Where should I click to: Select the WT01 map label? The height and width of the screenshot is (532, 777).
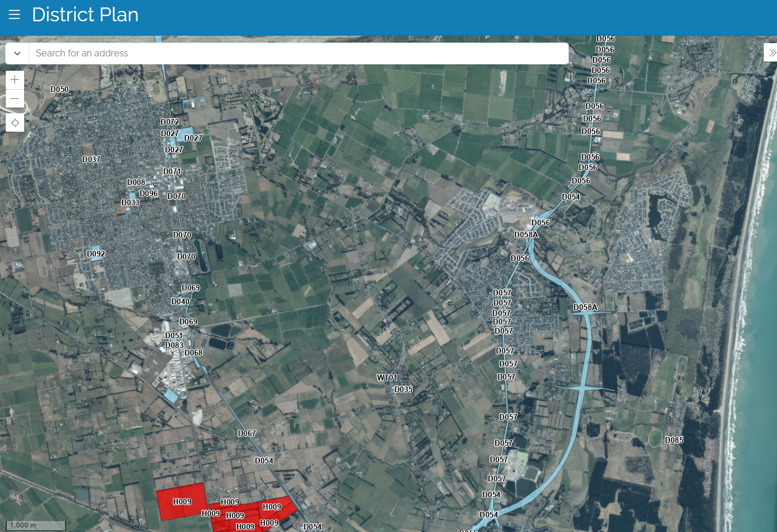387,378
